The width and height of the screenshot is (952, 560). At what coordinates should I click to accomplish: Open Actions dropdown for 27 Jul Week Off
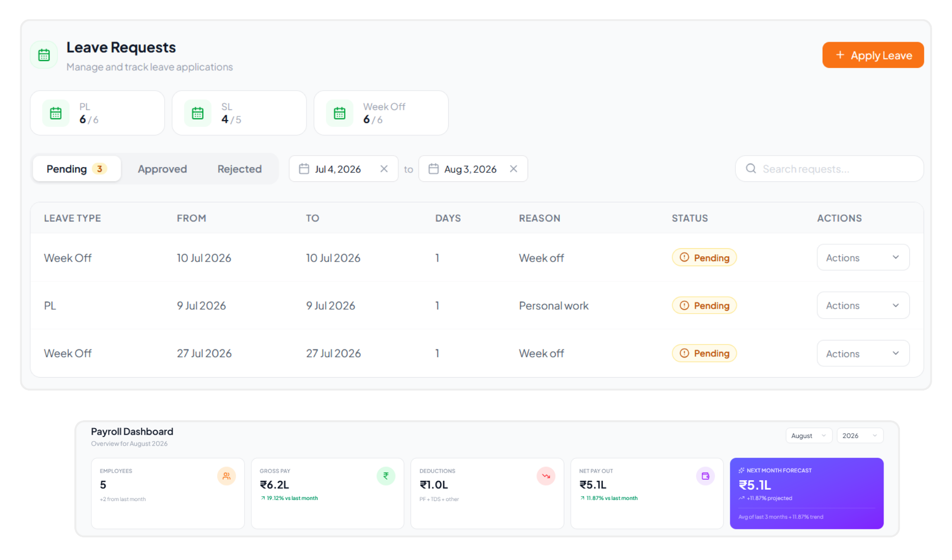[x=863, y=353]
